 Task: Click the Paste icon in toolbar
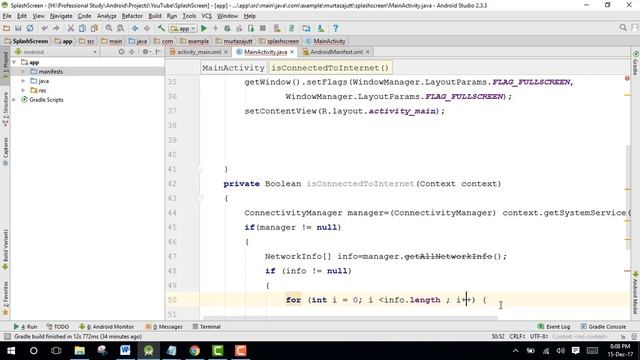click(x=94, y=28)
